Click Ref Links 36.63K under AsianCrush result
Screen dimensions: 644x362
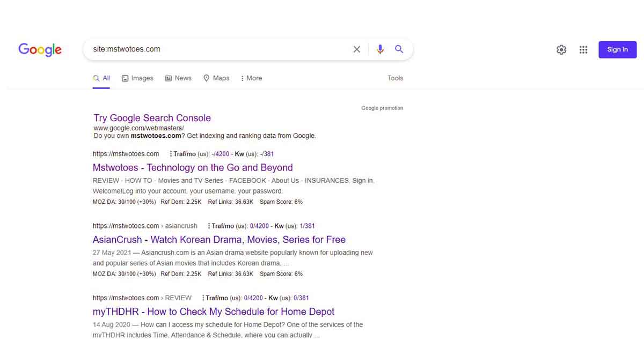tap(231, 274)
